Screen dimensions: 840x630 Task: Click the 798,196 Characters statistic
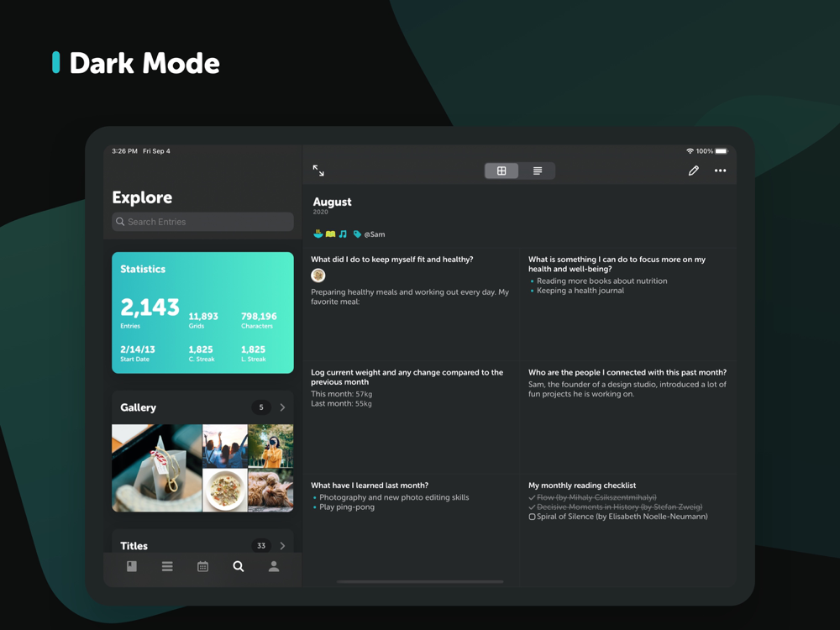pos(259,320)
